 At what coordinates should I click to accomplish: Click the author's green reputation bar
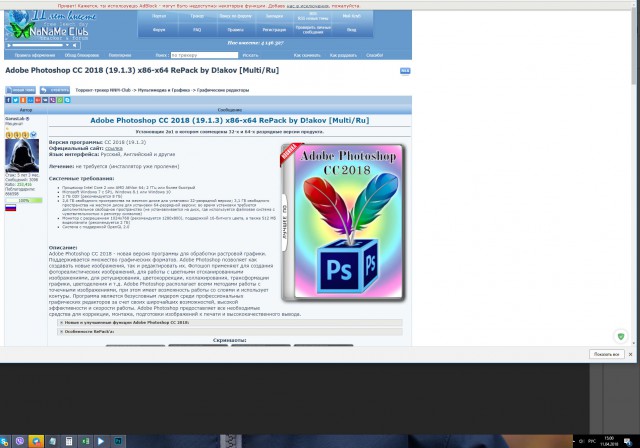tap(24, 200)
